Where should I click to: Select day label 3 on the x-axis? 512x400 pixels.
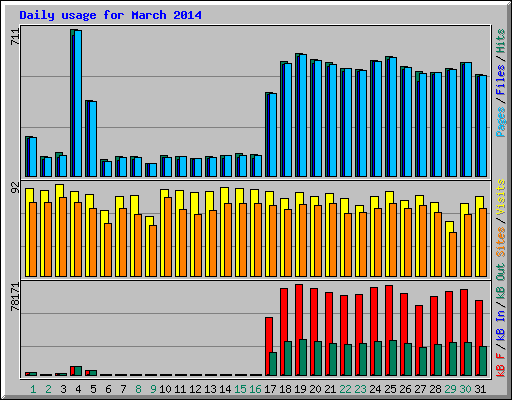[x=63, y=389]
